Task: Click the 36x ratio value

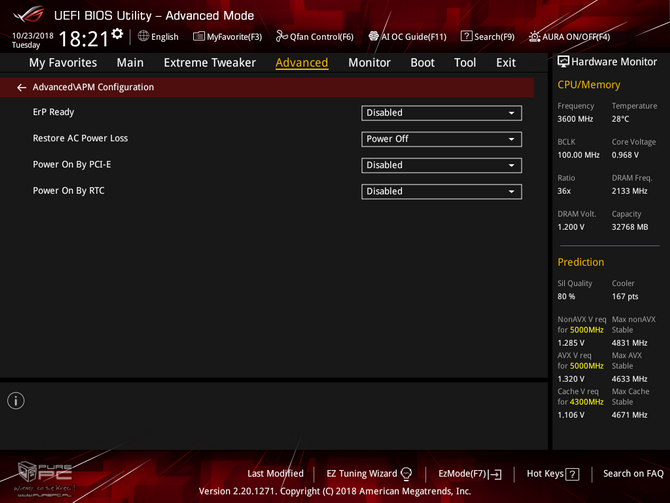Action: tap(564, 191)
